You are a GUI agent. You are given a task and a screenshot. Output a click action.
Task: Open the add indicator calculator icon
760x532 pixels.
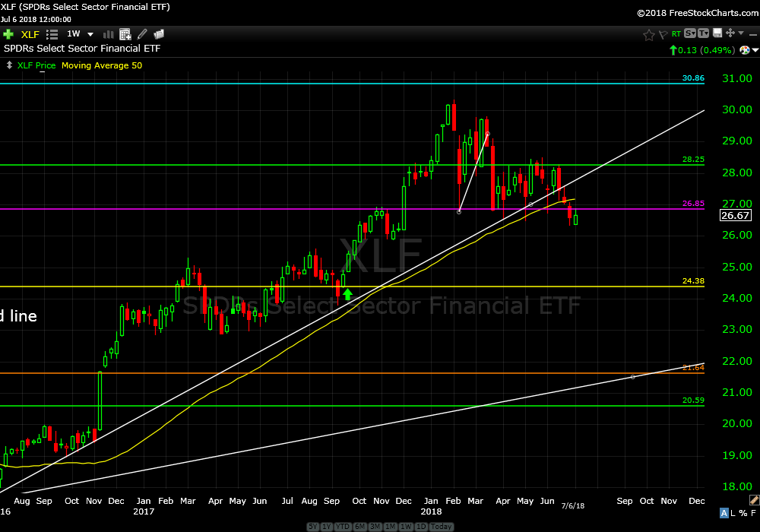coord(125,34)
